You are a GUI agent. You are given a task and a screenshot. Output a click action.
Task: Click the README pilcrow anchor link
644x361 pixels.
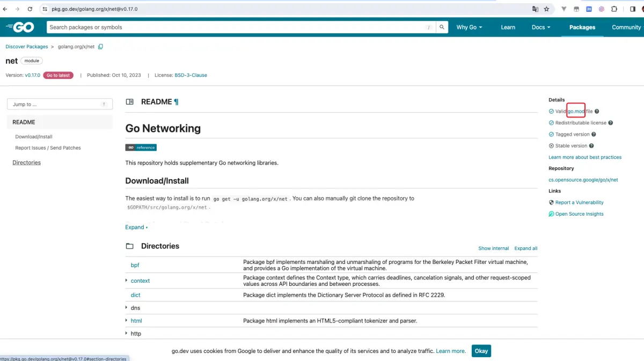tap(176, 102)
